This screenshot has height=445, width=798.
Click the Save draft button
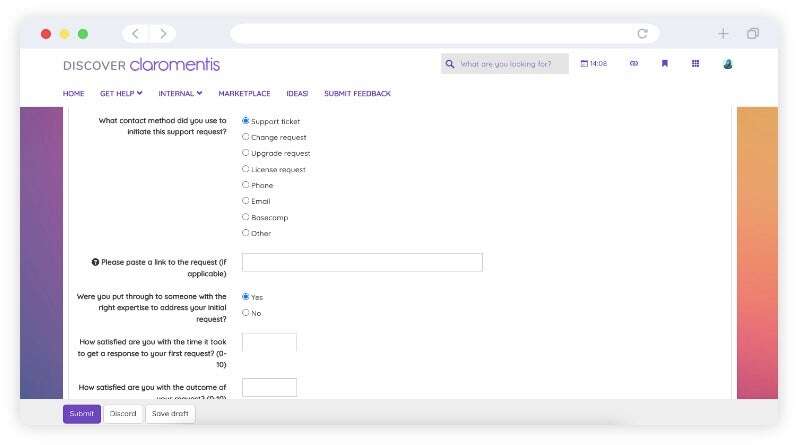click(170, 414)
